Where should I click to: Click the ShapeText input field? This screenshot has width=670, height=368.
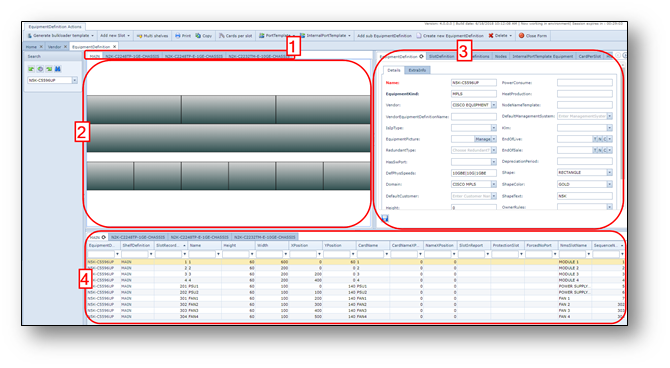click(585, 196)
